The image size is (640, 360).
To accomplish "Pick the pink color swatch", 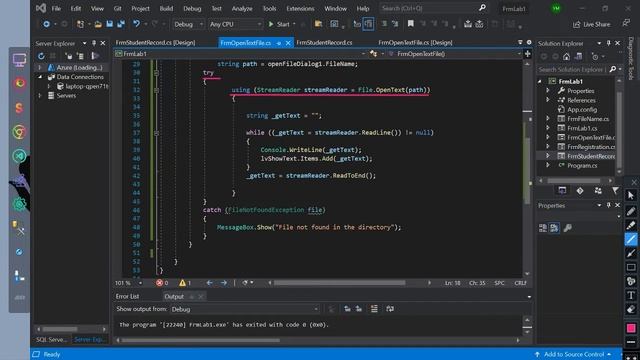I will 631,328.
